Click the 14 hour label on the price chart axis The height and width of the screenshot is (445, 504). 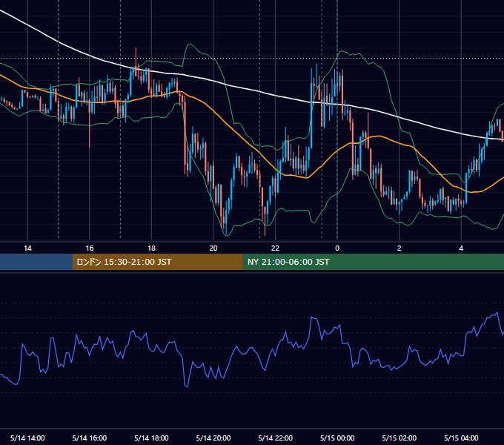(x=27, y=248)
